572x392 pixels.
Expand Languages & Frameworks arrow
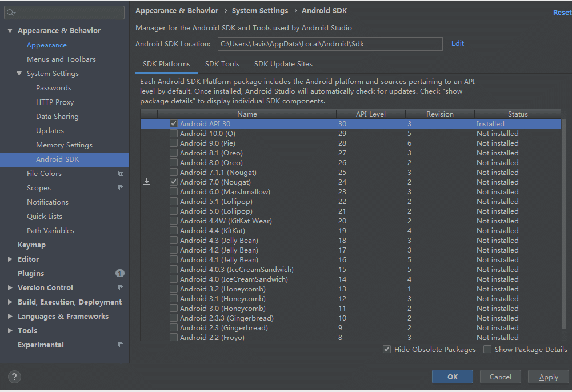coord(10,316)
